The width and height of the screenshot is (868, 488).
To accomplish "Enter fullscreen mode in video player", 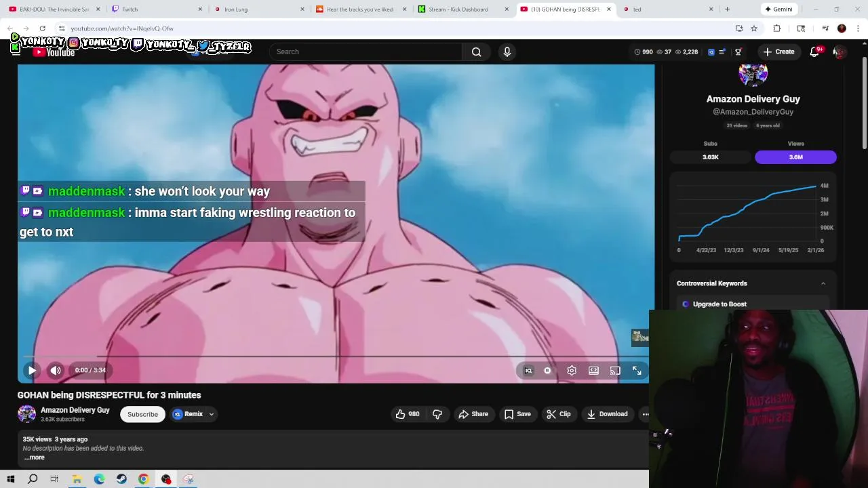I will tap(637, 370).
